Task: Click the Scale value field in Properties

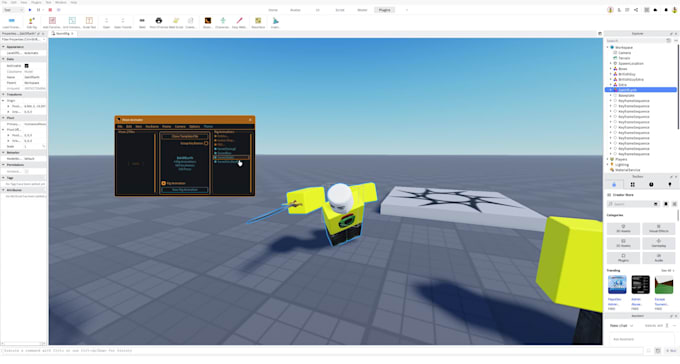Action: tap(34, 147)
